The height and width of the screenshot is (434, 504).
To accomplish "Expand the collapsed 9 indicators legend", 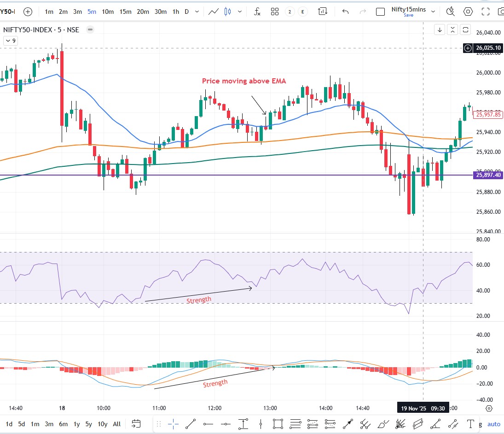I will (10, 41).
